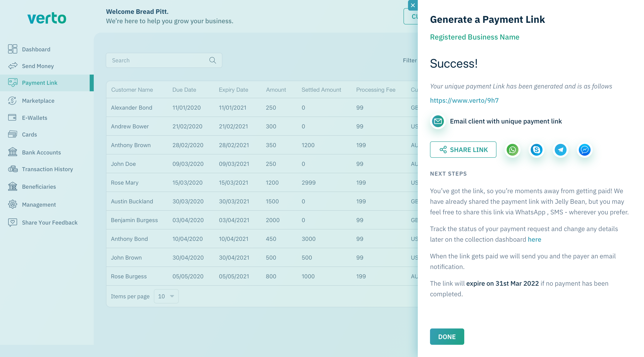Close the payment link side panel

(413, 5)
